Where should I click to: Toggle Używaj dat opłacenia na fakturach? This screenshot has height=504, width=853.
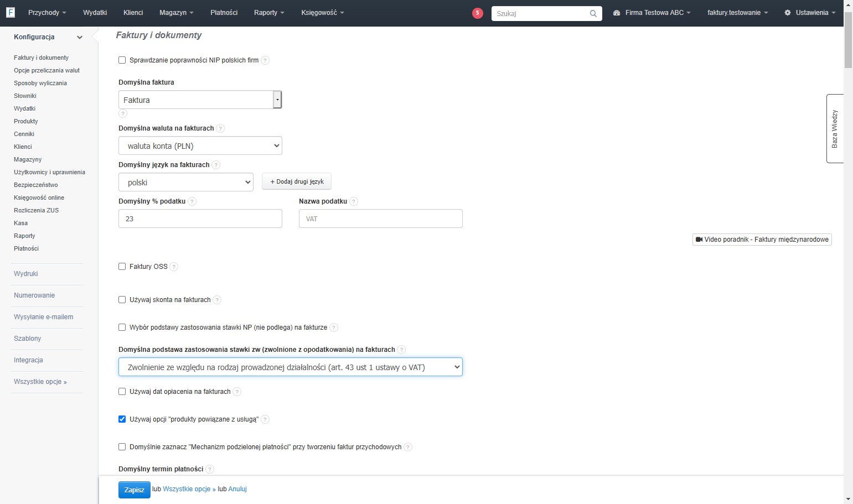[122, 392]
